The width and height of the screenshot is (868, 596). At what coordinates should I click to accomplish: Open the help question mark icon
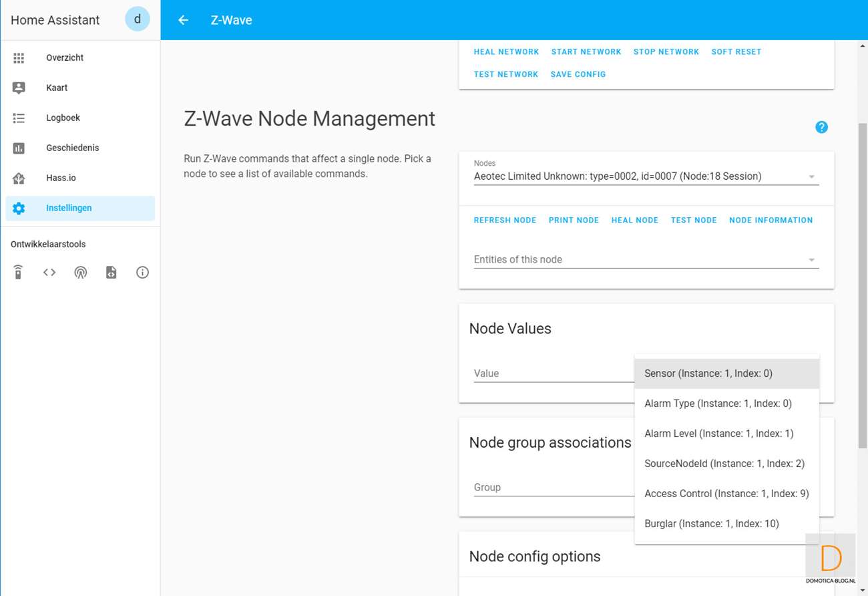[x=821, y=127]
